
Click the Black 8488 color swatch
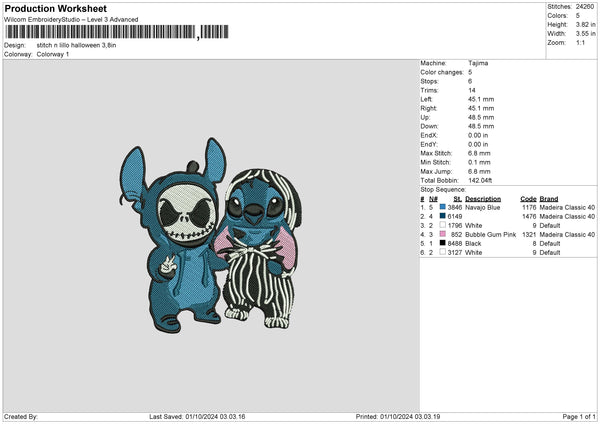[442, 243]
